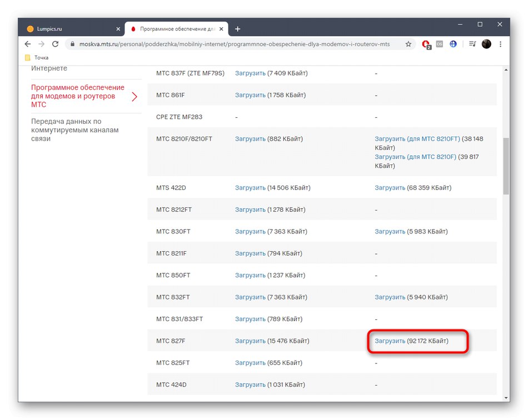Download 1 237 КБайт file for МТС 850FT
Image resolution: width=528 pixels, height=420 pixels.
(250, 276)
